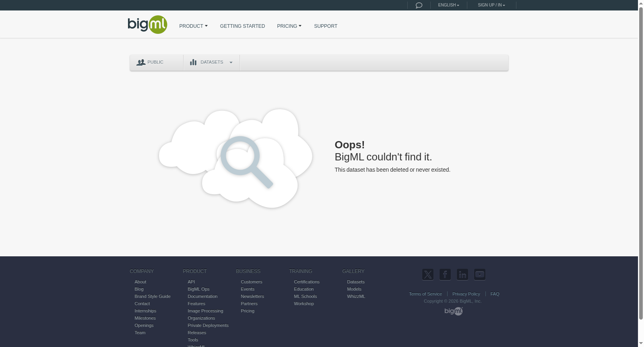Open BigML's X (Twitter) page
This screenshot has height=347, width=644.
pos(428,274)
